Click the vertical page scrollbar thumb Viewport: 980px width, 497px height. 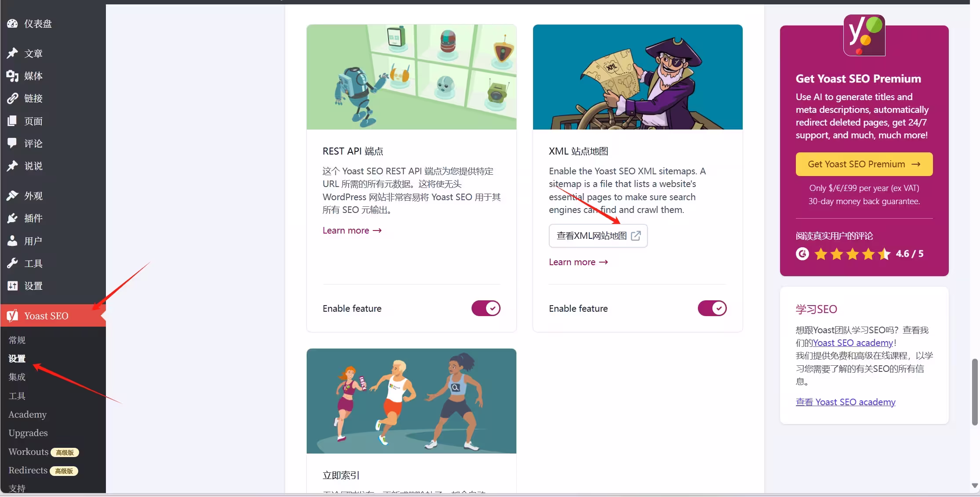pos(975,392)
